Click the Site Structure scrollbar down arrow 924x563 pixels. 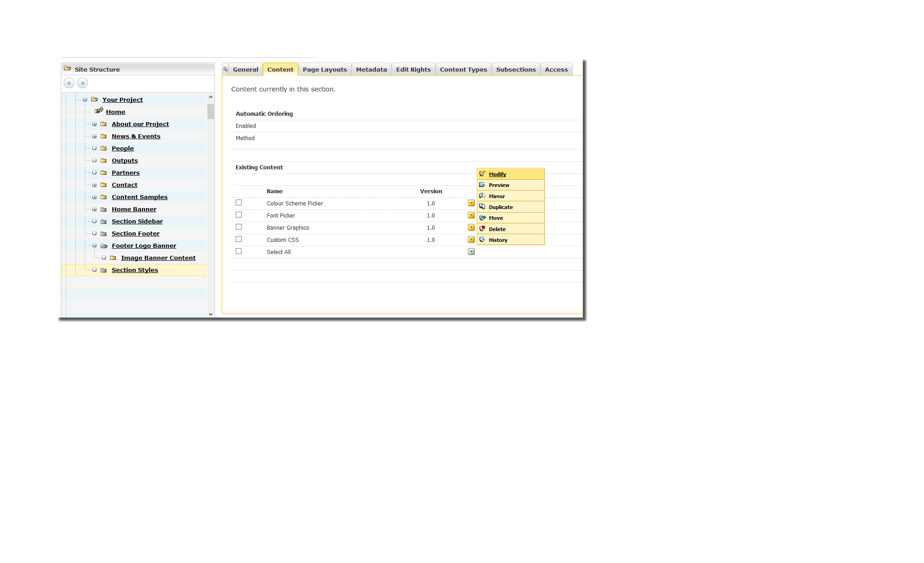click(x=210, y=314)
